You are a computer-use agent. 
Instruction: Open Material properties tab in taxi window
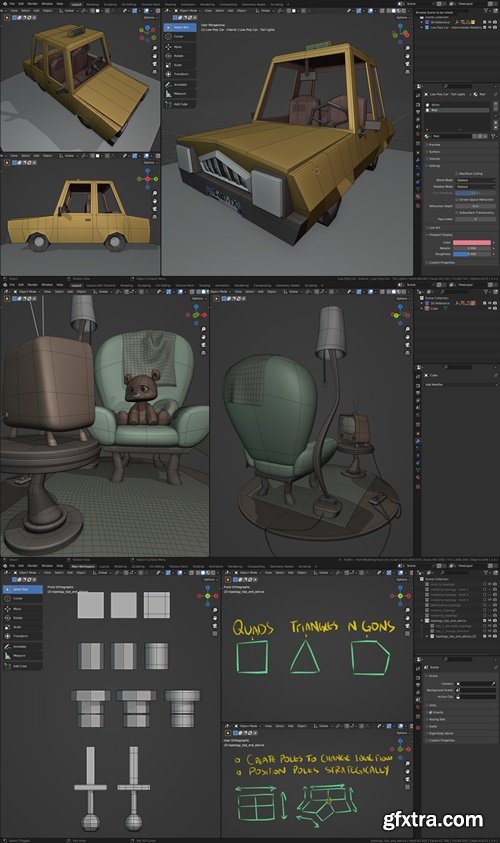(x=418, y=196)
